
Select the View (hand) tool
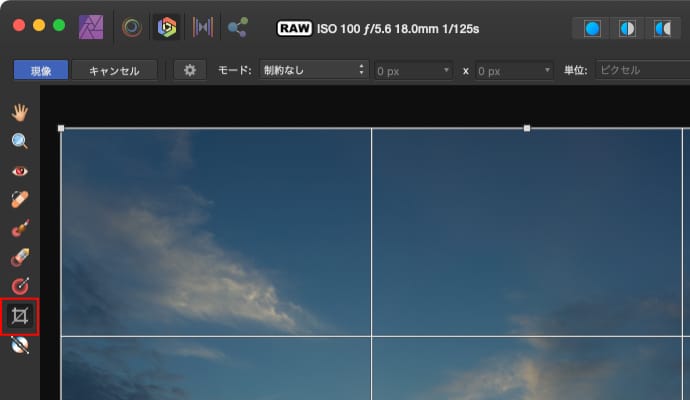point(20,112)
